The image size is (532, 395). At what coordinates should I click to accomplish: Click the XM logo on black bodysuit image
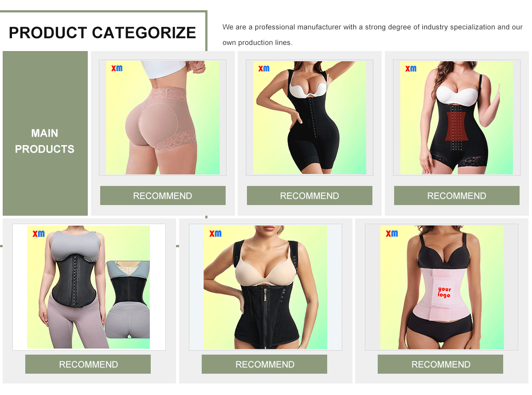[264, 68]
